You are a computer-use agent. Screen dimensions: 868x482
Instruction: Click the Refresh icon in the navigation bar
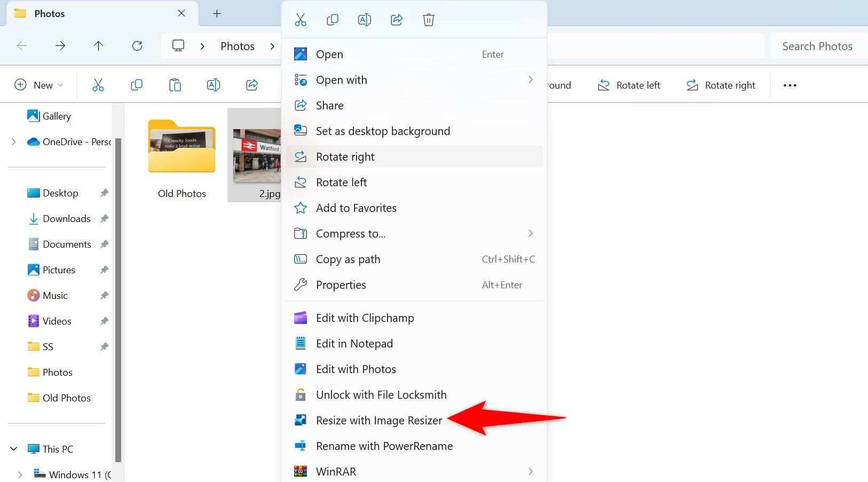pos(137,46)
